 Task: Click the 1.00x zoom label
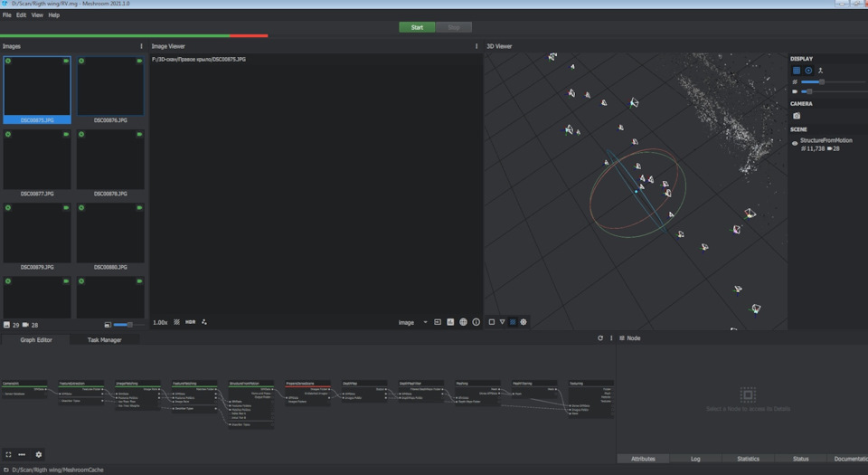160,322
